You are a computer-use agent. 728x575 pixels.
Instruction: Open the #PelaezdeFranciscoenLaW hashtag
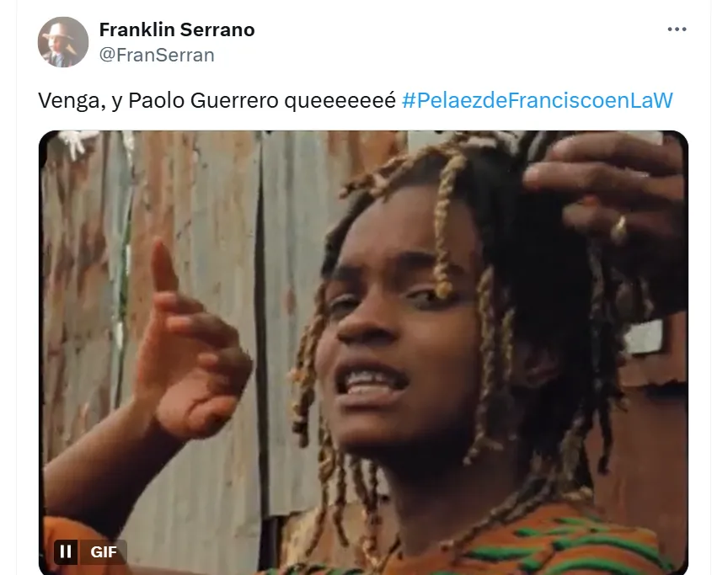tap(538, 100)
